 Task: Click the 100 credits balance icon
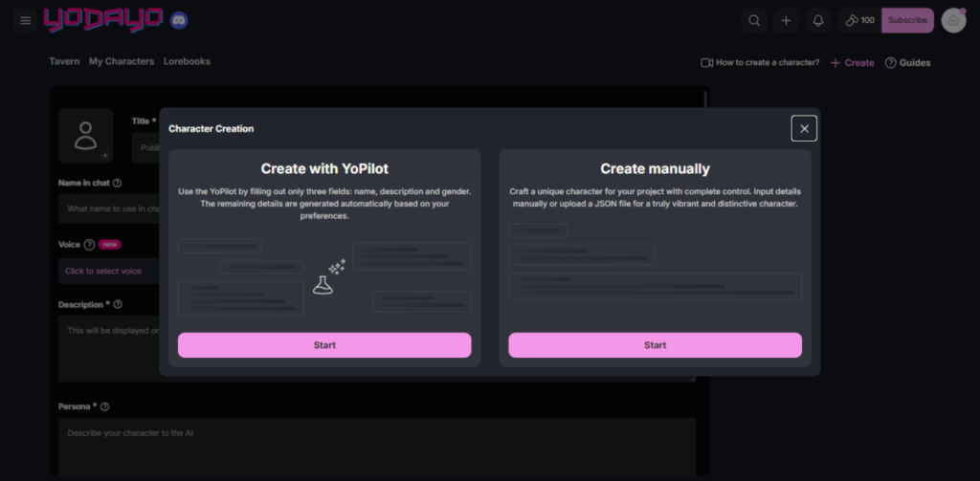pyautogui.click(x=857, y=20)
